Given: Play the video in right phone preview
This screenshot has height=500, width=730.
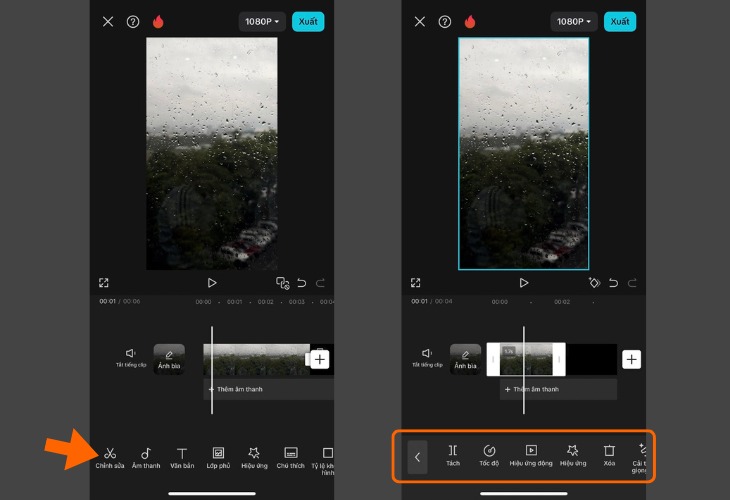Looking at the screenshot, I should coord(523,283).
